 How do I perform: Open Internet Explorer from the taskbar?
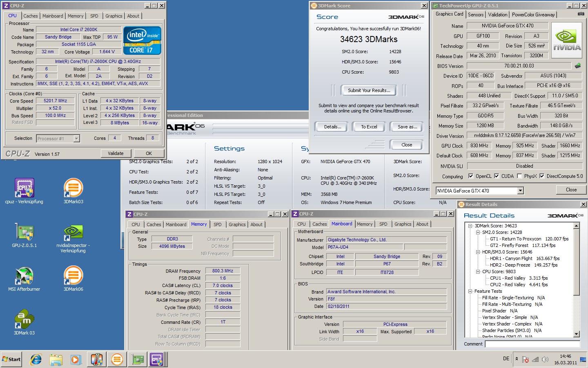[36, 359]
